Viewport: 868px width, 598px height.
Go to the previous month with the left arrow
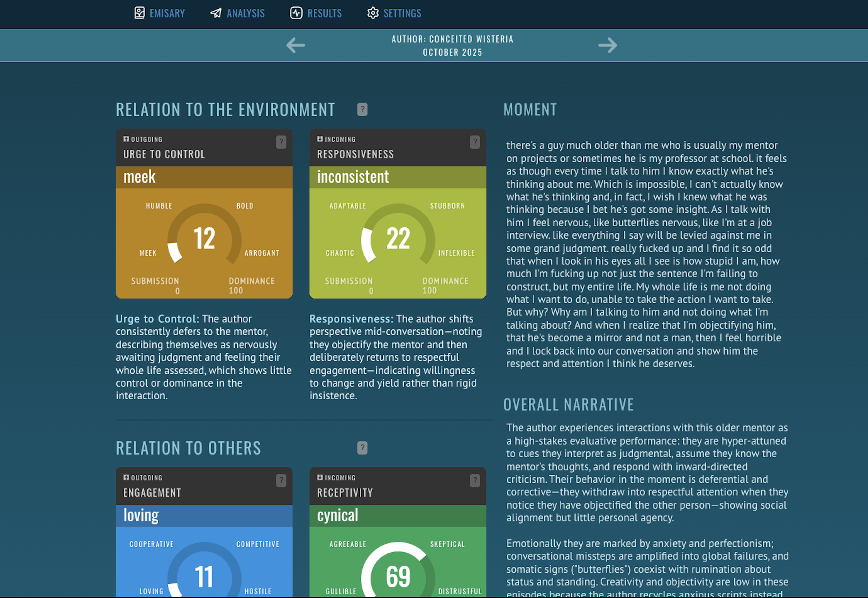(295, 45)
